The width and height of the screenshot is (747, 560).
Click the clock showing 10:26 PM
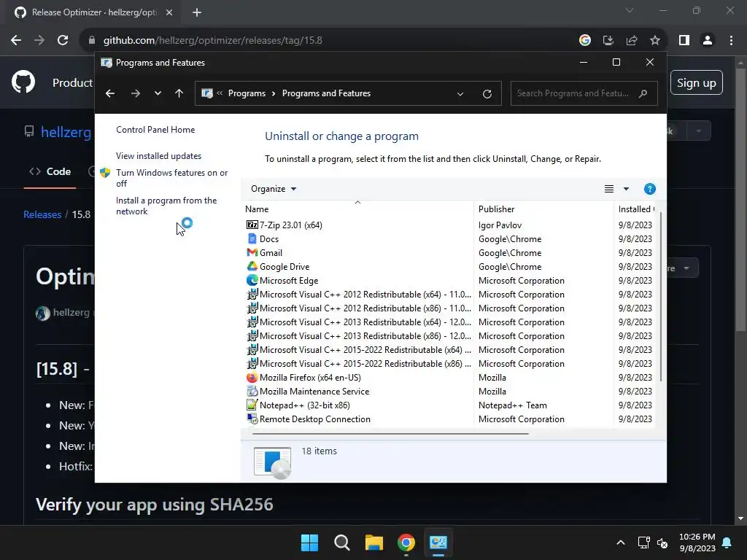697,537
